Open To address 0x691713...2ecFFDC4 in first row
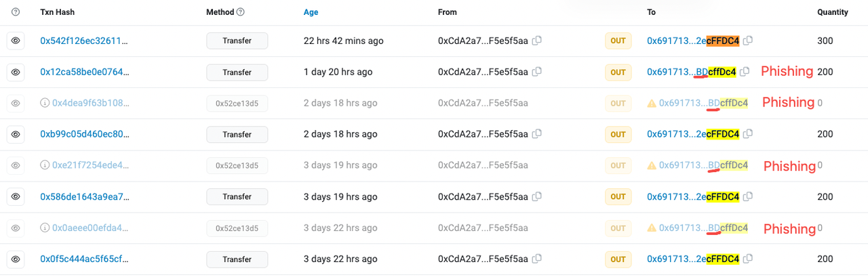The width and height of the screenshot is (868, 277). pos(692,41)
